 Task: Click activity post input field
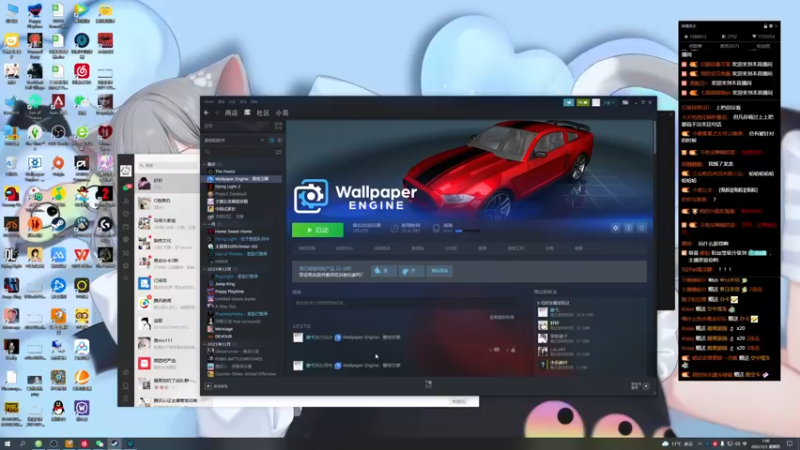tap(403, 303)
